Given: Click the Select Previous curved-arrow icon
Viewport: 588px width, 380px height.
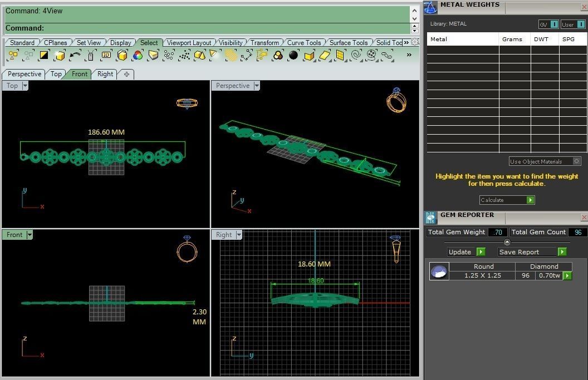Looking at the screenshot, I should pos(75,56).
